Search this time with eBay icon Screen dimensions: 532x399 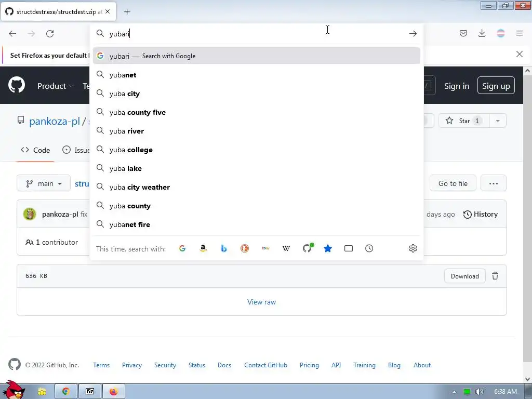click(x=265, y=248)
